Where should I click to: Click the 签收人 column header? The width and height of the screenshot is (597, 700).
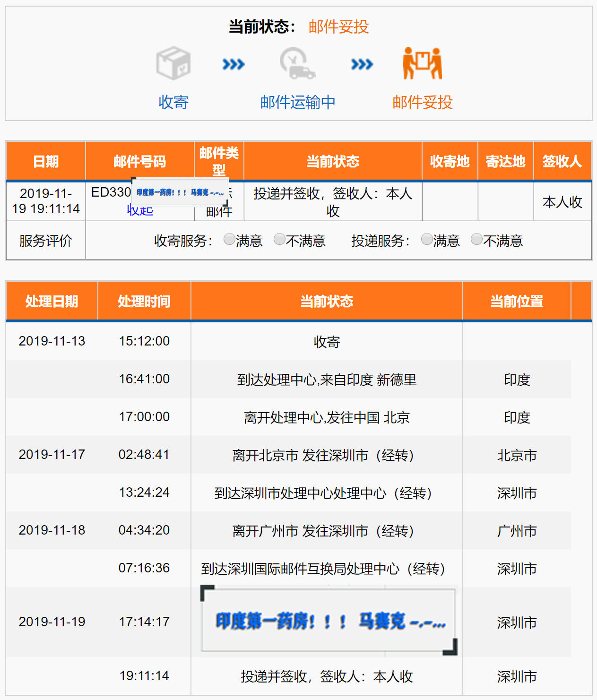pos(562,161)
